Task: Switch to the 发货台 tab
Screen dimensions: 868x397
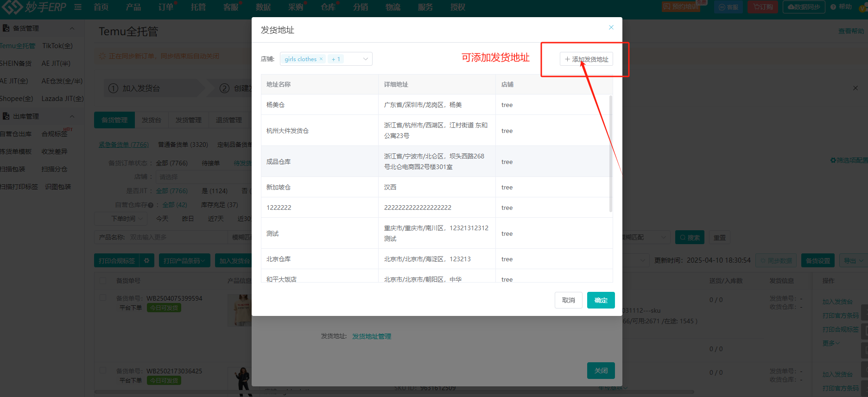Action: click(152, 120)
